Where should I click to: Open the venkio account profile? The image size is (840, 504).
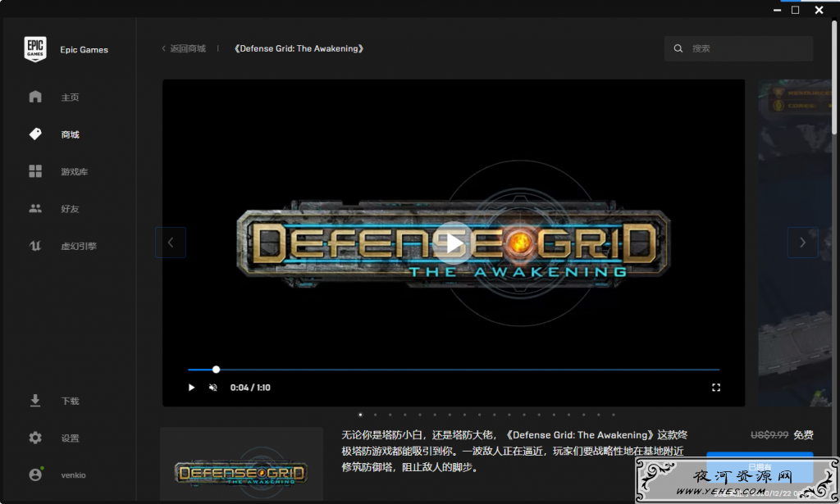[73, 474]
